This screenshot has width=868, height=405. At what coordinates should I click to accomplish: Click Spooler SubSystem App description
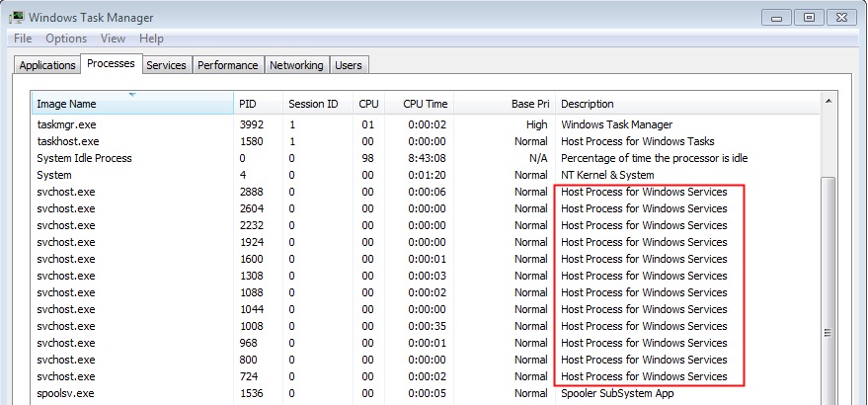(617, 393)
